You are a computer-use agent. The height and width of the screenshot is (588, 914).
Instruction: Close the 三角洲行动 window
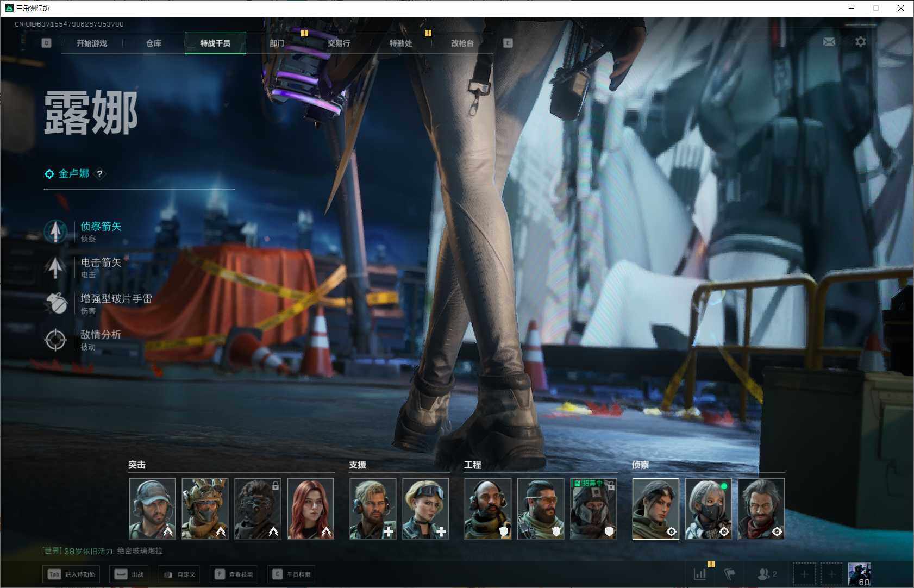[x=901, y=8]
